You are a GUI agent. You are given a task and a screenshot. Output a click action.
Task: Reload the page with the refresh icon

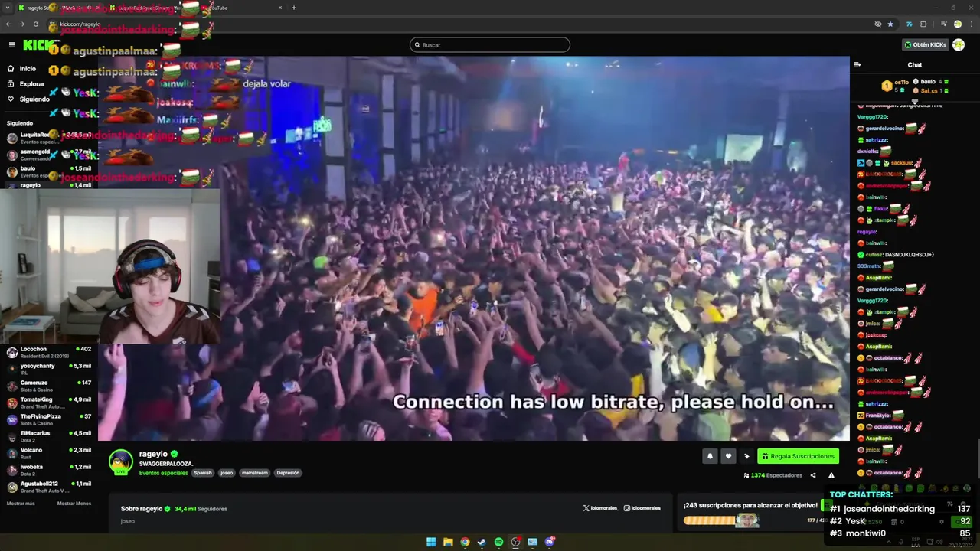point(35,24)
